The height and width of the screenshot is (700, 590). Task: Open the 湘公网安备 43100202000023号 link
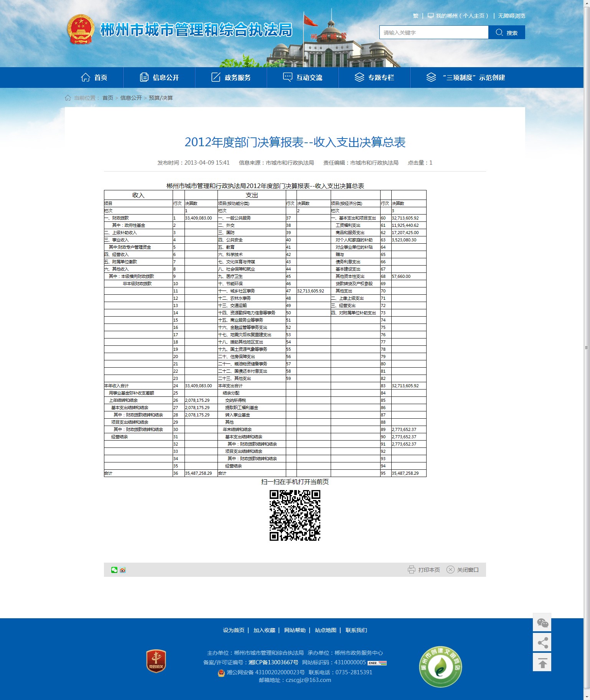(x=266, y=672)
